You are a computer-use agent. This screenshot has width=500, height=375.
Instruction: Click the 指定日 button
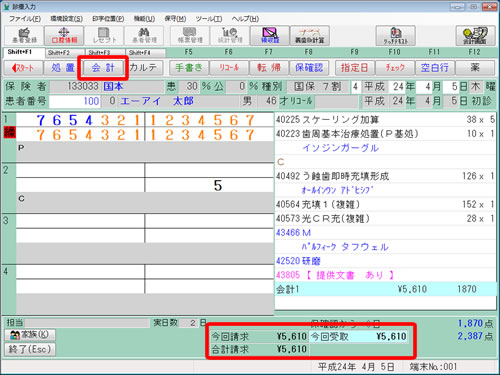(354, 68)
